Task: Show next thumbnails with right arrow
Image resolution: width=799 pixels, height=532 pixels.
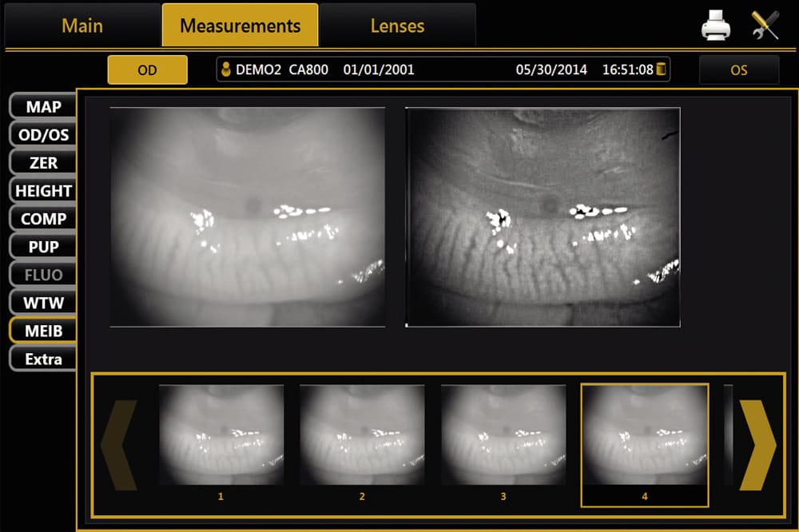Action: point(757,445)
